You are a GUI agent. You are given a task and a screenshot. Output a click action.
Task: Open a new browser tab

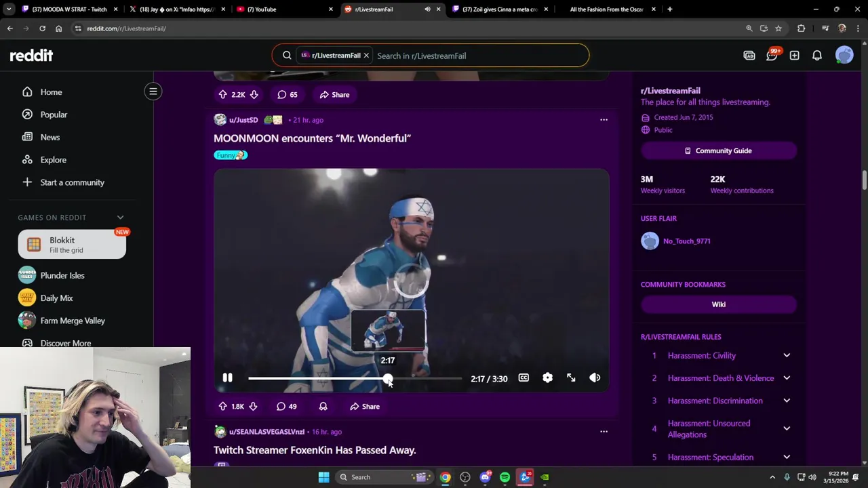tap(669, 9)
